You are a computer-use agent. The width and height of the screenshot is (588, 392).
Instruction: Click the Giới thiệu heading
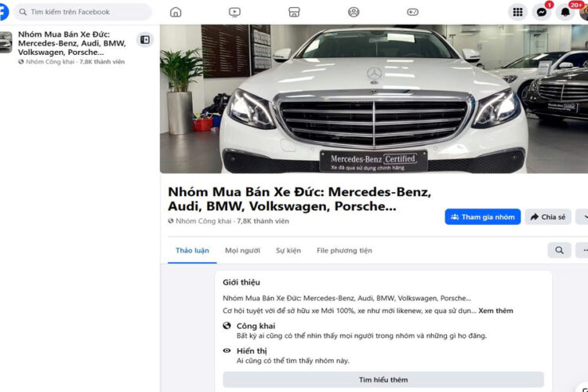241,282
